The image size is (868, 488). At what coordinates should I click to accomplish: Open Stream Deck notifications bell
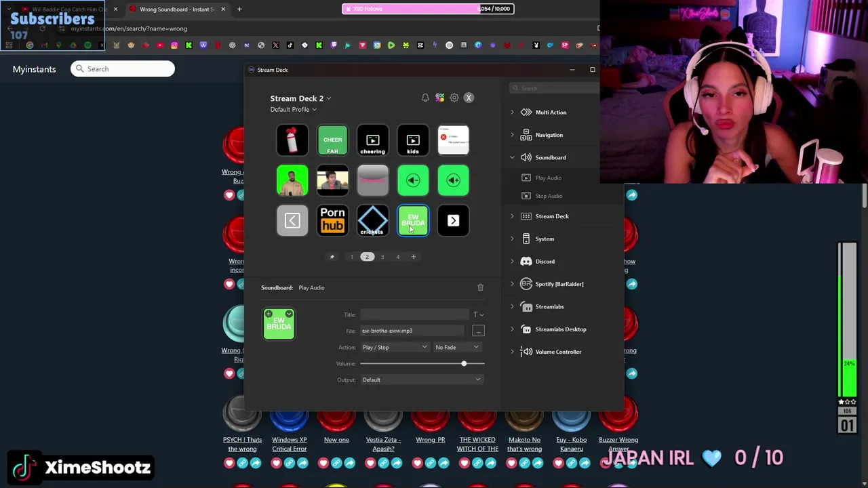[425, 98]
